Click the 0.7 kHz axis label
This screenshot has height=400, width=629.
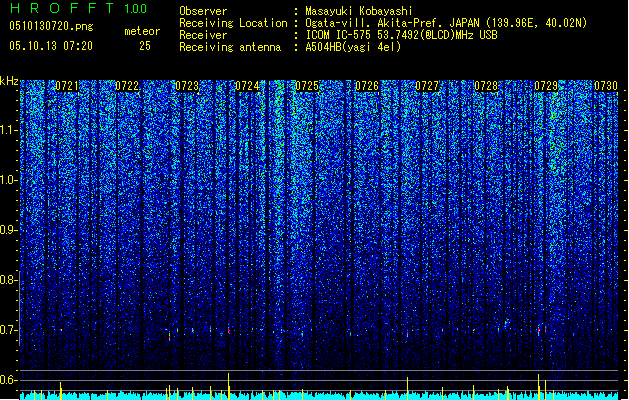[x=8, y=330]
